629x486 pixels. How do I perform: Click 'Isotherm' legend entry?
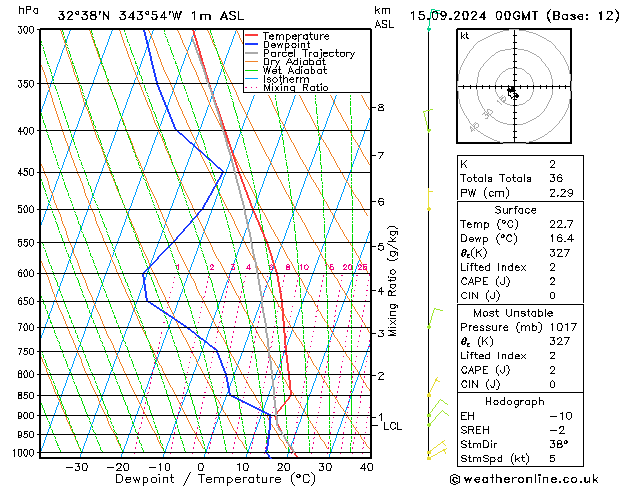click(286, 79)
